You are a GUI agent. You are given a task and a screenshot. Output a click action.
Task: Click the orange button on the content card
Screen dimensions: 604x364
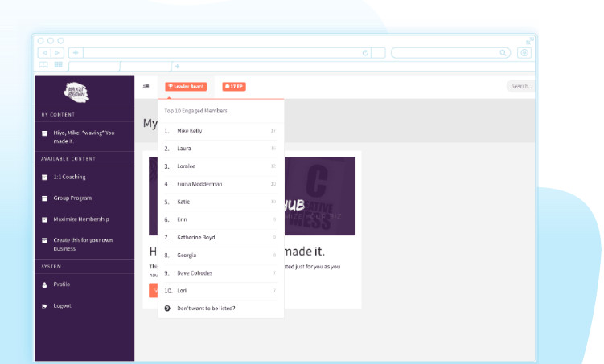[154, 291]
